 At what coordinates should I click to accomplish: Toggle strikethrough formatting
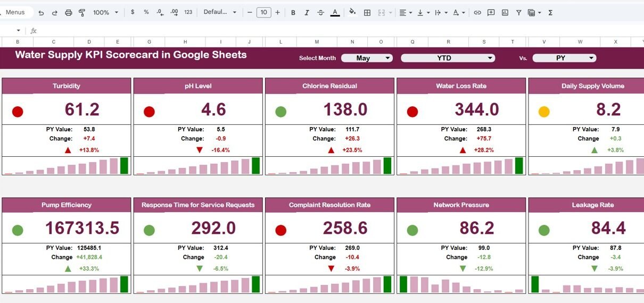[x=320, y=12]
